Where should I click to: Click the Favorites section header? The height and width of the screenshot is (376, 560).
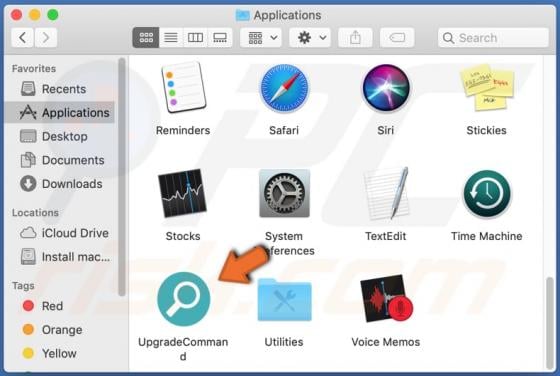pos(34,69)
